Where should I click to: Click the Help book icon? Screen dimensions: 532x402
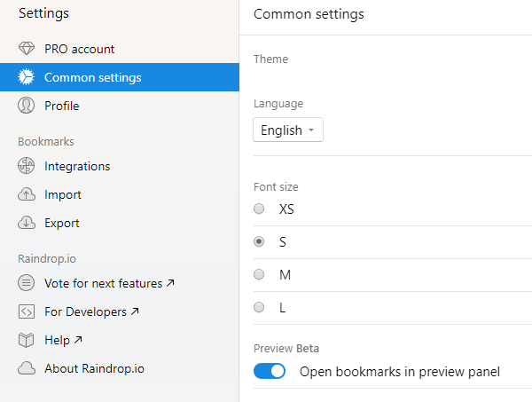tap(26, 340)
